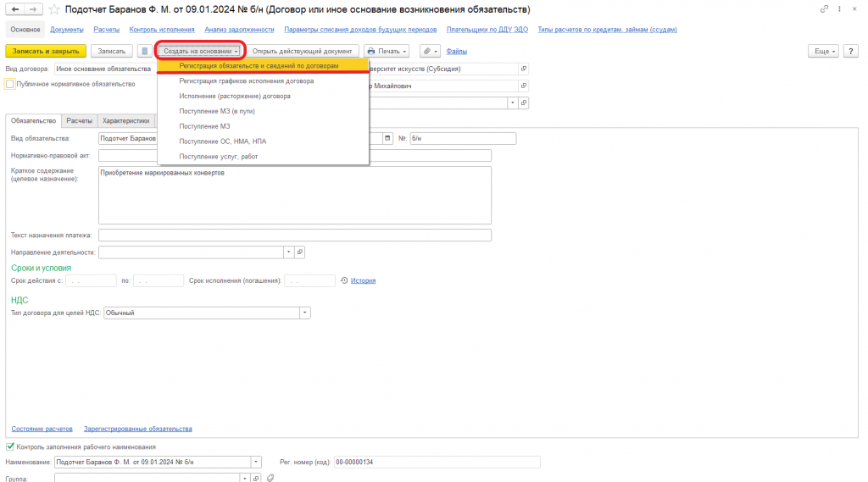Open the counterparty form icon in the Михайлович row
Viewport: 868px width, 482px height.
524,86
